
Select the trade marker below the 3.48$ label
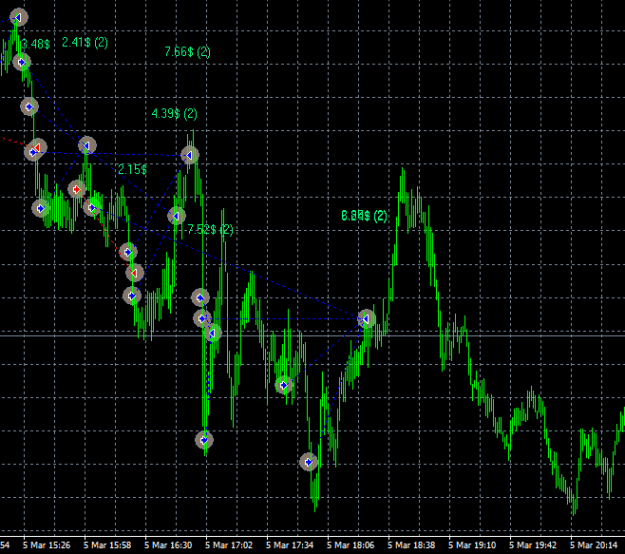(22, 62)
